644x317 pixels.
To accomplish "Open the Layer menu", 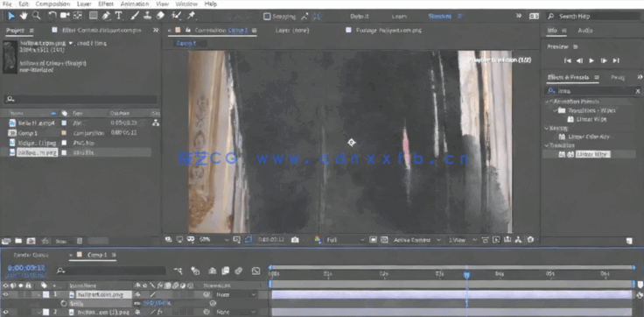I will [84, 4].
